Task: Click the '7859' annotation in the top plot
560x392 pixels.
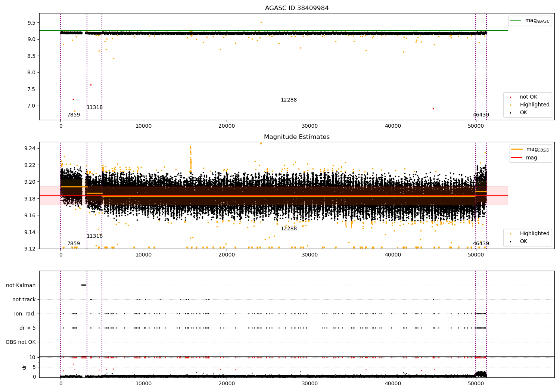Action: coord(74,115)
